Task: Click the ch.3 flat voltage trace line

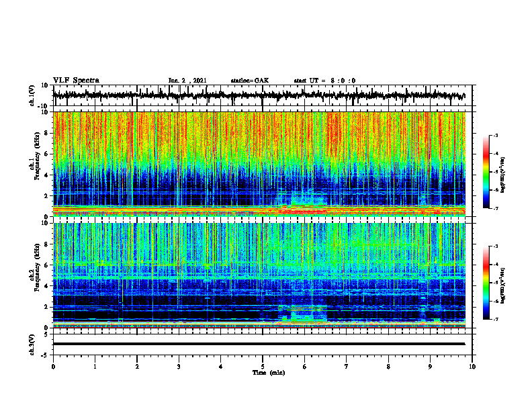Action: pos(259,344)
